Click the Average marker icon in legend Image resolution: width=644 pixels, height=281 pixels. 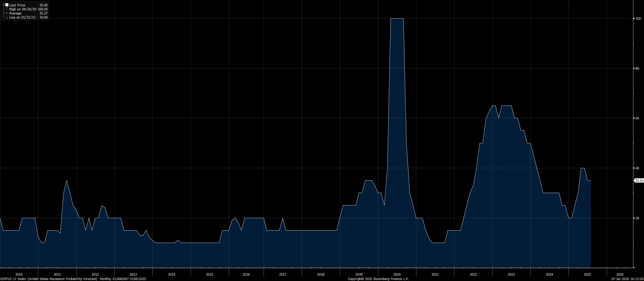pos(7,13)
